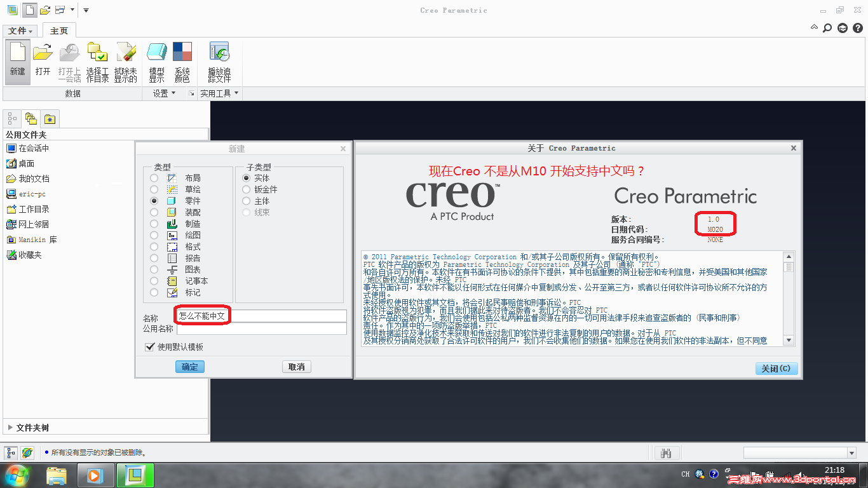The image size is (868, 488).
Task: Open the 打开 (Open) file tool
Action: 43,62
